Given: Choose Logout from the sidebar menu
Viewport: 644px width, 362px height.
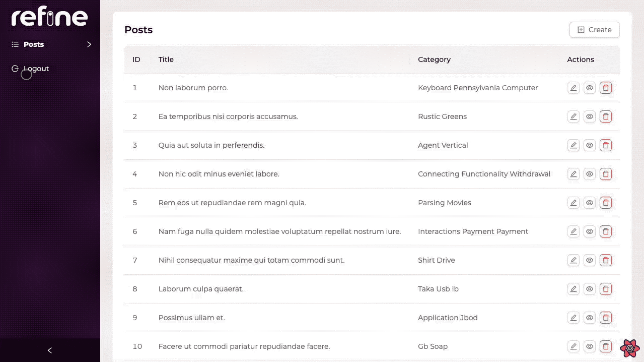Looking at the screenshot, I should click(36, 69).
